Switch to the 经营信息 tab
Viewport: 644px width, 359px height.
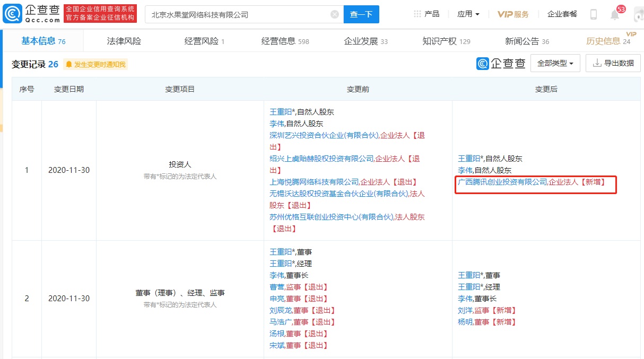click(285, 41)
